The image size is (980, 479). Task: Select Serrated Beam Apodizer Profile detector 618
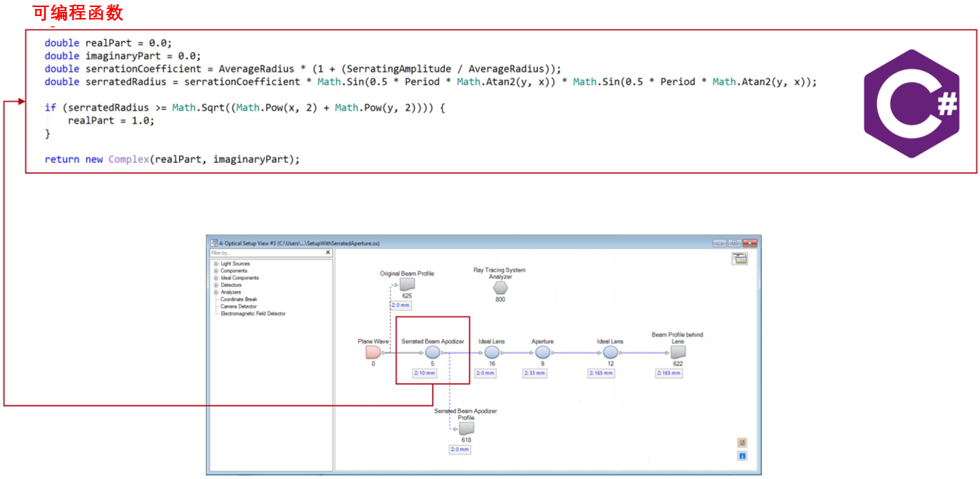pyautogui.click(x=466, y=429)
